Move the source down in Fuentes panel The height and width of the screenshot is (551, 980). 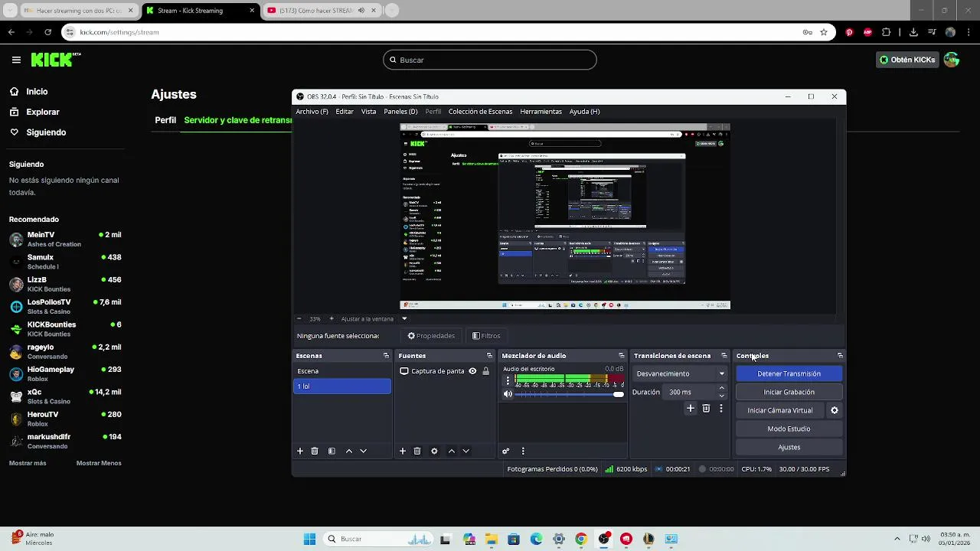coord(465,452)
